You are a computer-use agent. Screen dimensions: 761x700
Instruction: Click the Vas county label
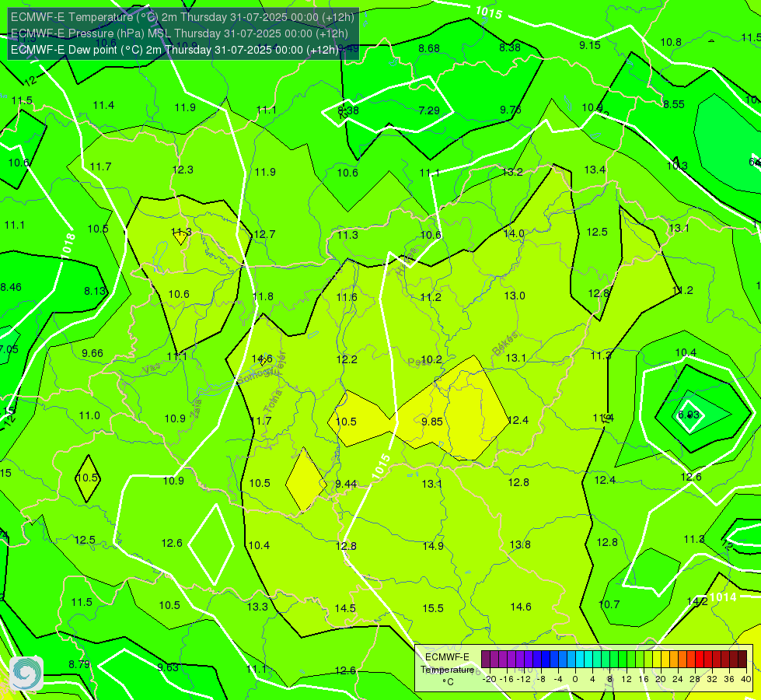pos(152,369)
